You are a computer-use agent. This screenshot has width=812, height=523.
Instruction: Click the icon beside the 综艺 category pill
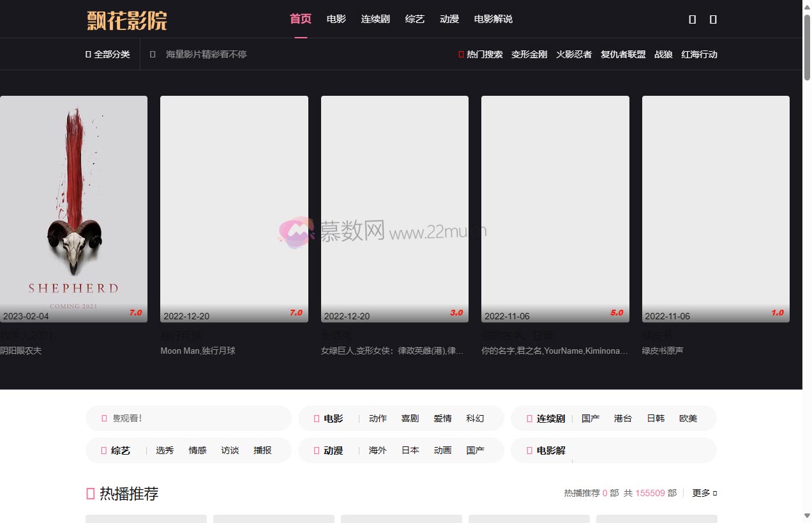pos(103,451)
